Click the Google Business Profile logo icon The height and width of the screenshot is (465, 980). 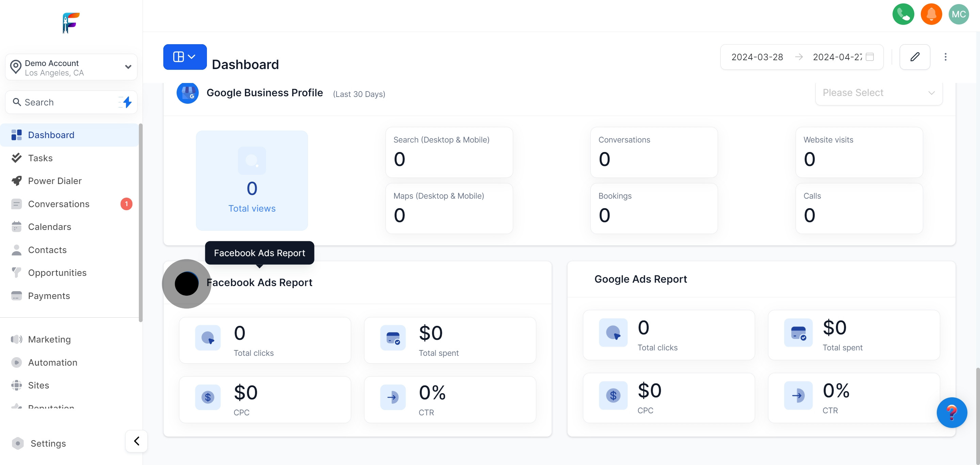pos(188,93)
